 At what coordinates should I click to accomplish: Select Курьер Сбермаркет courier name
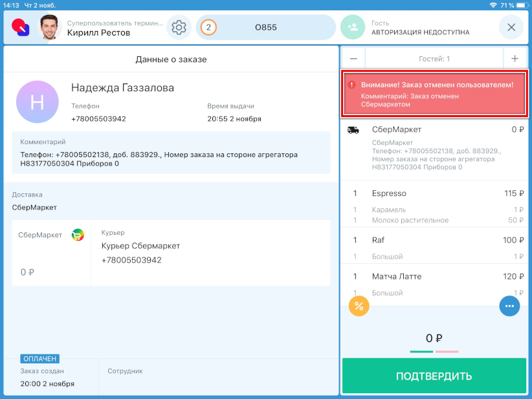(x=140, y=246)
